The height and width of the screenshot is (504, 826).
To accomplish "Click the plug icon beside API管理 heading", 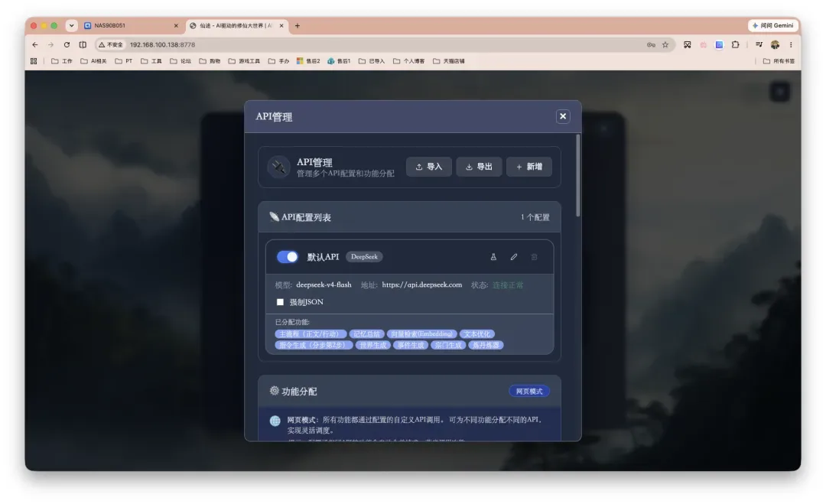I will tap(278, 167).
